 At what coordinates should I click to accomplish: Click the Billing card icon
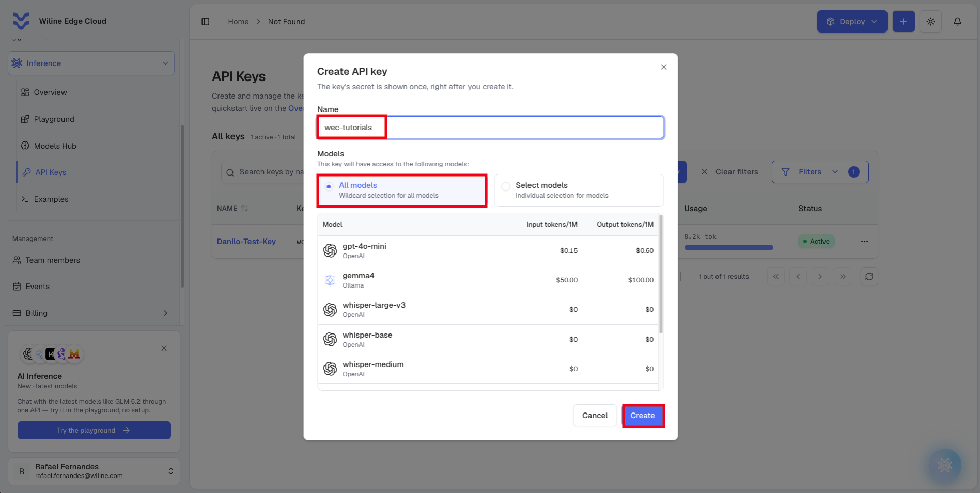point(17,313)
